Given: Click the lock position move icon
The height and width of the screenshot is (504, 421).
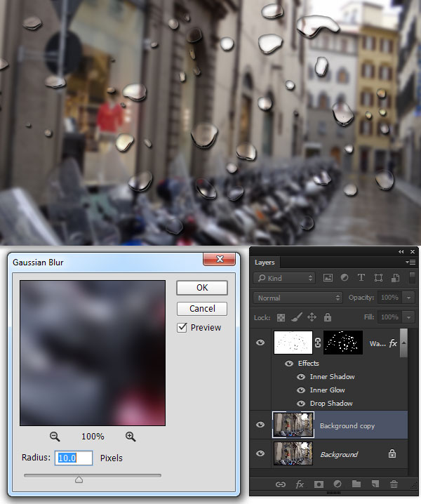Looking at the screenshot, I should pyautogui.click(x=312, y=317).
